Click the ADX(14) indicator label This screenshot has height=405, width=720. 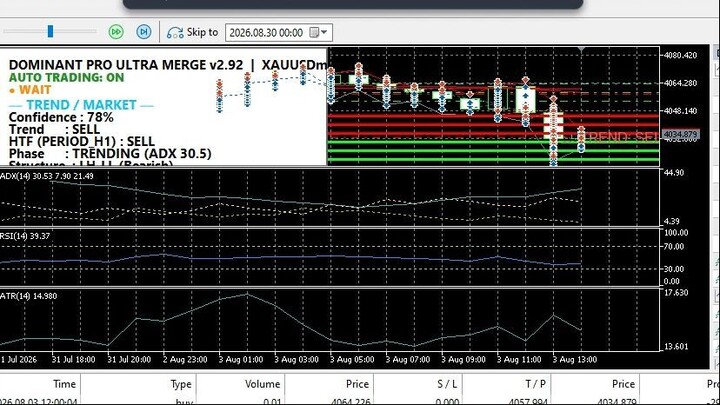[47, 176]
